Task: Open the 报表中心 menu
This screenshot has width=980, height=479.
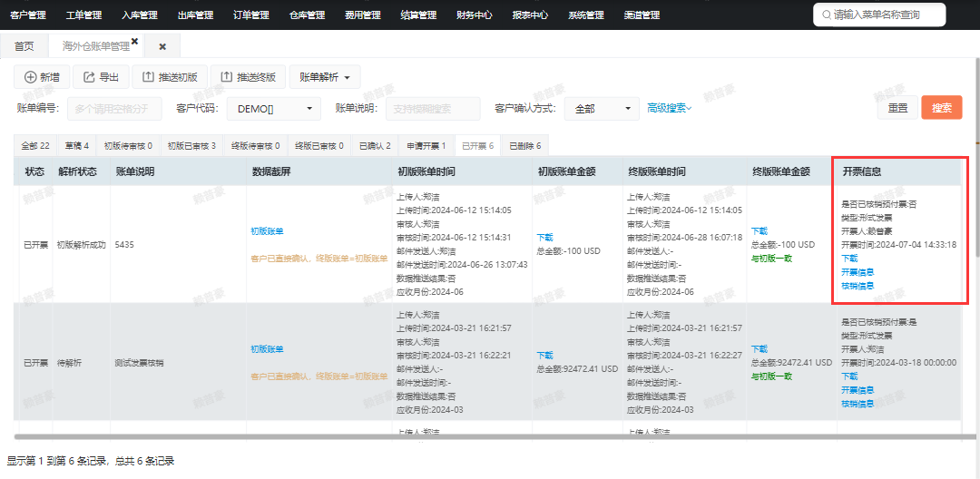Action: tap(530, 15)
